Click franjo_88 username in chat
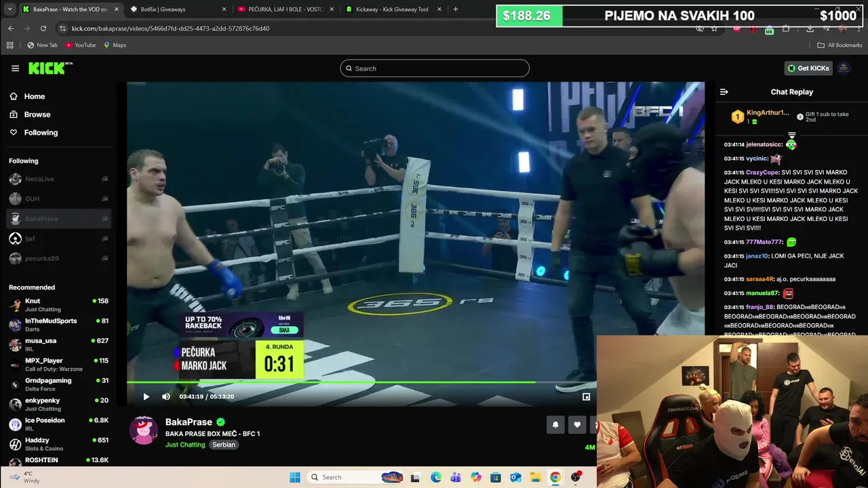The height and width of the screenshot is (488, 868). tap(759, 307)
